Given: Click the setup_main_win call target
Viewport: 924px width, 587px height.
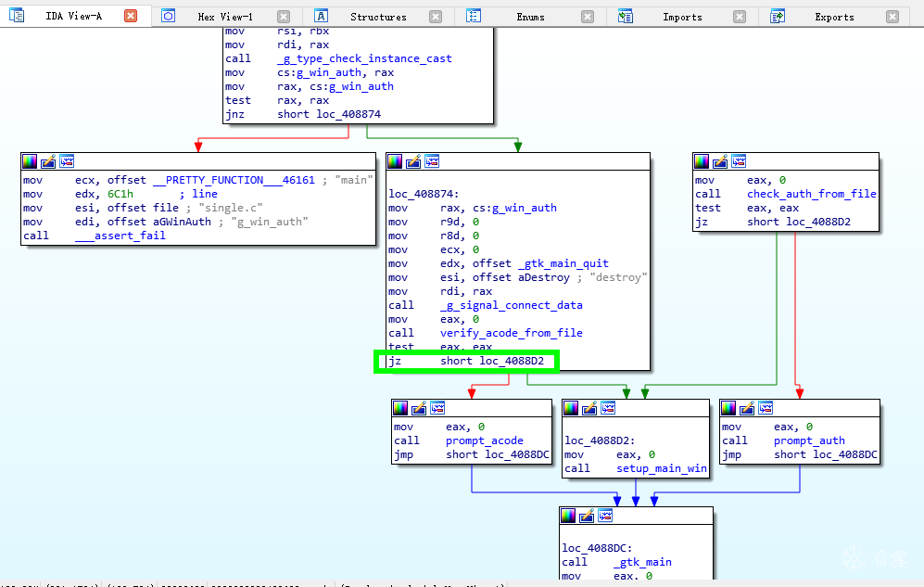Looking at the screenshot, I should click(x=662, y=468).
